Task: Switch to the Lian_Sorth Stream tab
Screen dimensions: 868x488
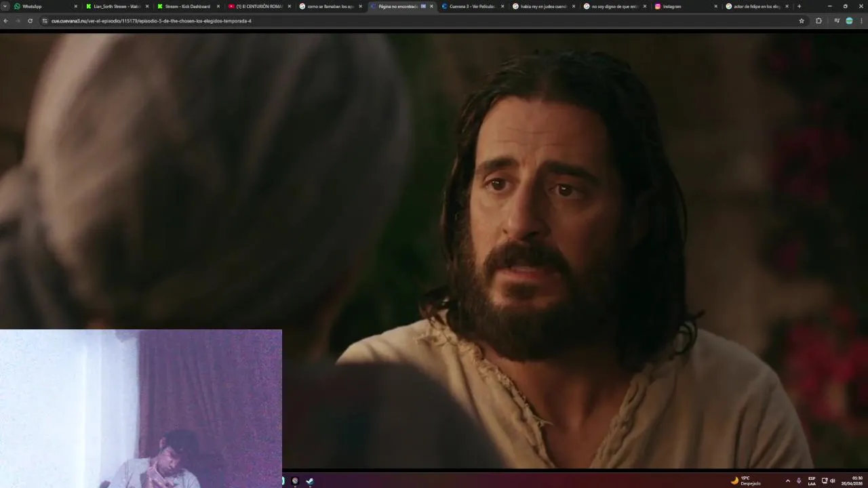Action: (x=115, y=6)
